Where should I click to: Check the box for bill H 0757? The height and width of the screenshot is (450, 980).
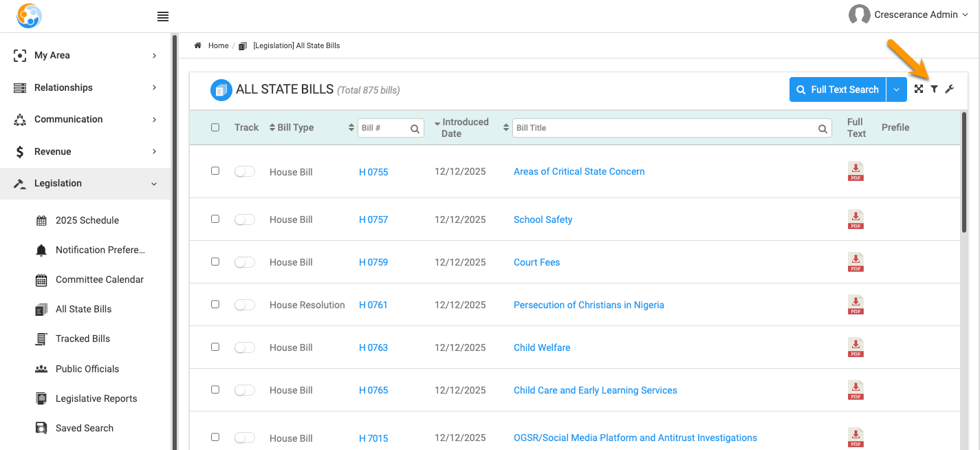pyautogui.click(x=215, y=219)
